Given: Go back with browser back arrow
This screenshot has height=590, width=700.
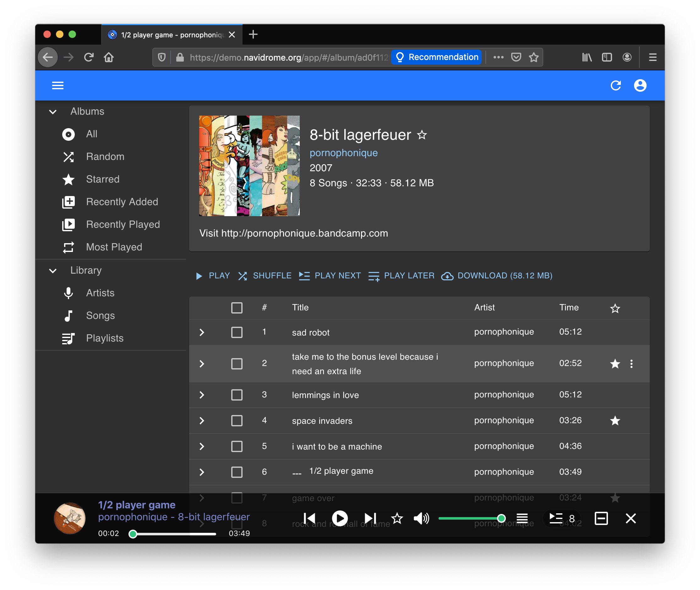Looking at the screenshot, I should click(48, 57).
